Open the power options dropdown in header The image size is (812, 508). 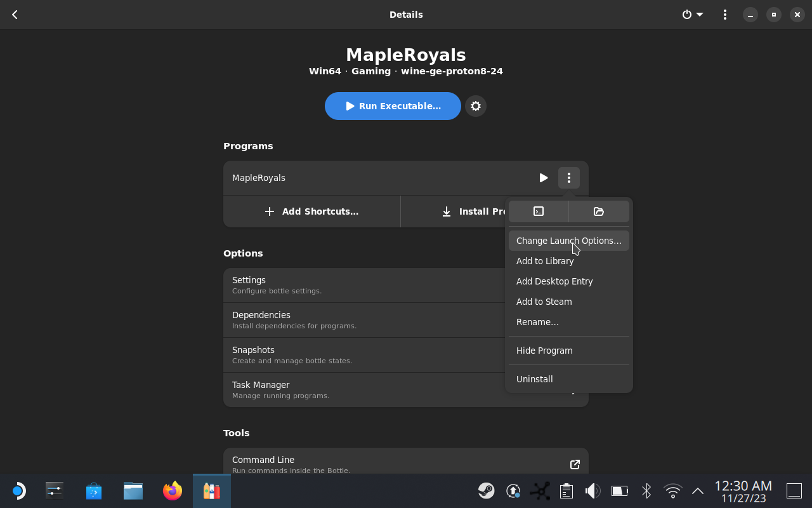693,15
